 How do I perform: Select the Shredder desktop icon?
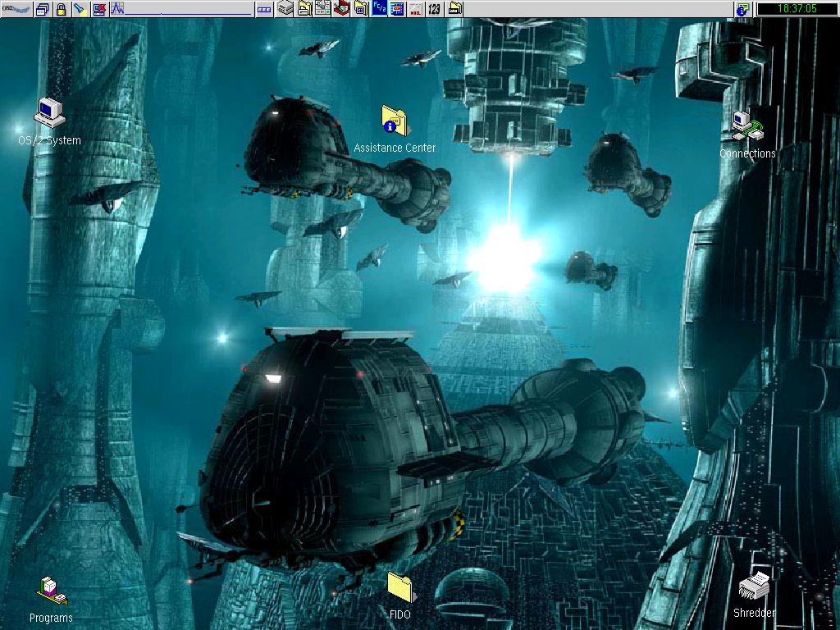pos(755,595)
